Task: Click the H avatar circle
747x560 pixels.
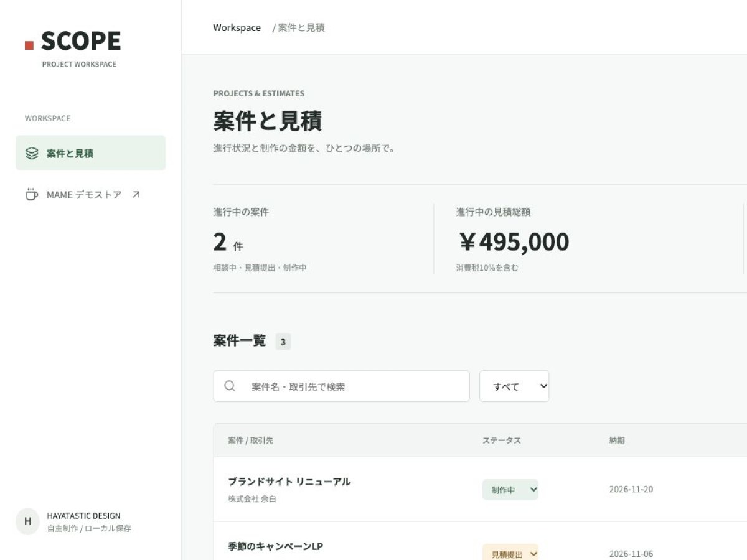Action: (x=27, y=521)
